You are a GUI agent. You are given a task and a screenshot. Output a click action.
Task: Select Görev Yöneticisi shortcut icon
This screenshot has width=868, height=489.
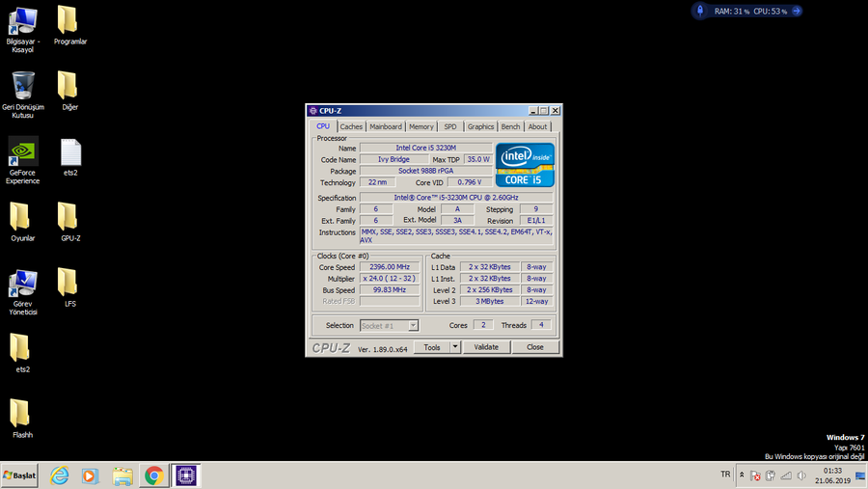click(23, 283)
